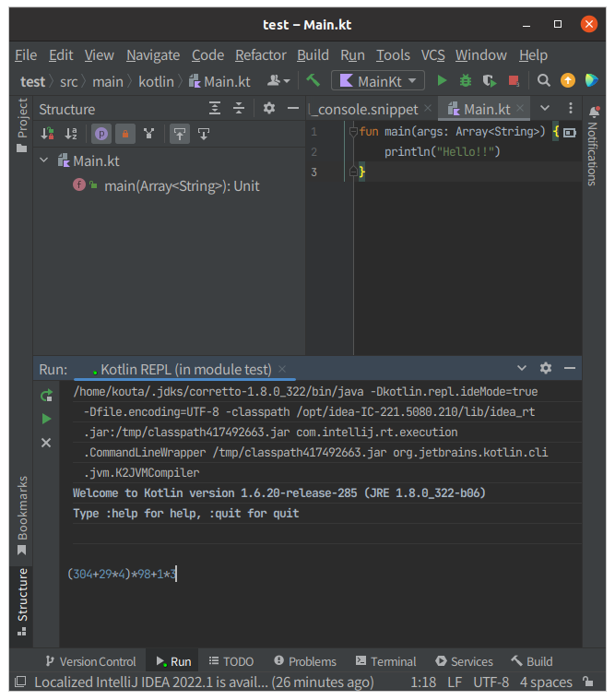Select main(Array<String>): Unit in Structure
This screenshot has width=615, height=700.
point(182,185)
